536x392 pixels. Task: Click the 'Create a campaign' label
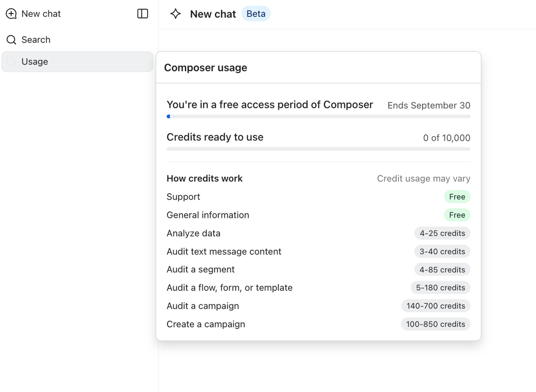206,324
